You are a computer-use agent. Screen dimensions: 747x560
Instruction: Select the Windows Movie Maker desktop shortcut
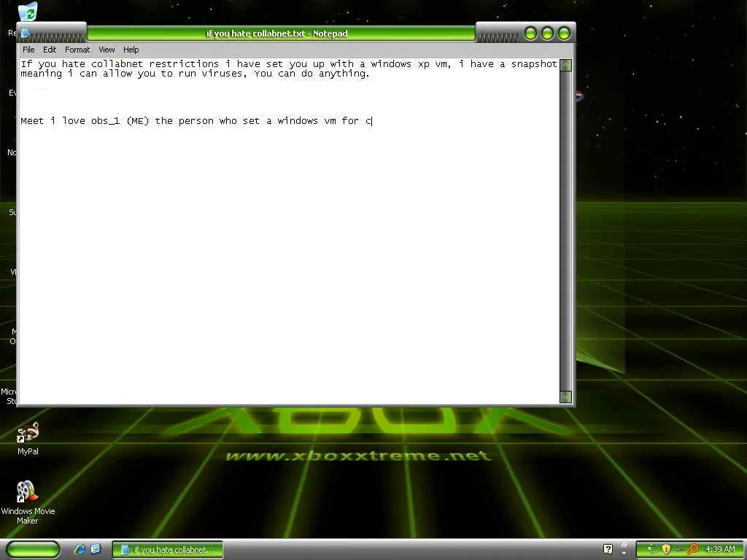click(28, 503)
